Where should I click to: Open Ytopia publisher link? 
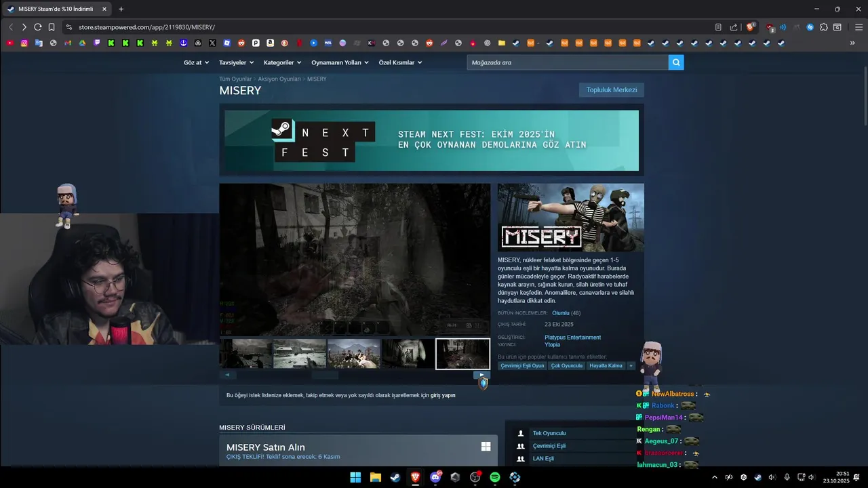pyautogui.click(x=552, y=344)
